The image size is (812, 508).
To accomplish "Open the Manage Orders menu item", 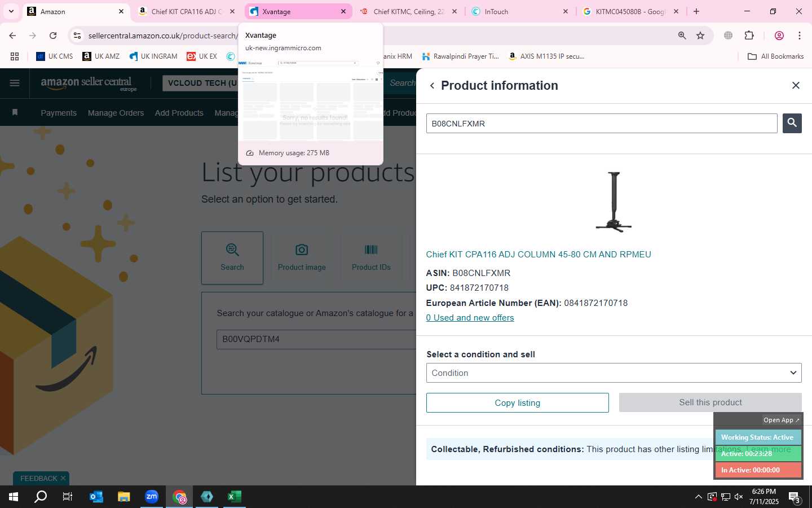I will point(116,113).
